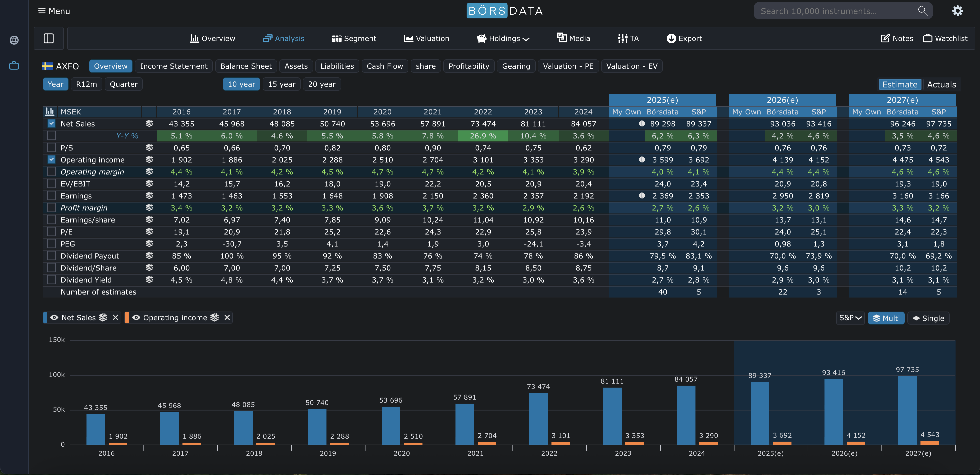Select the 20 year period button
Image resolution: width=980 pixels, height=475 pixels.
click(x=321, y=84)
